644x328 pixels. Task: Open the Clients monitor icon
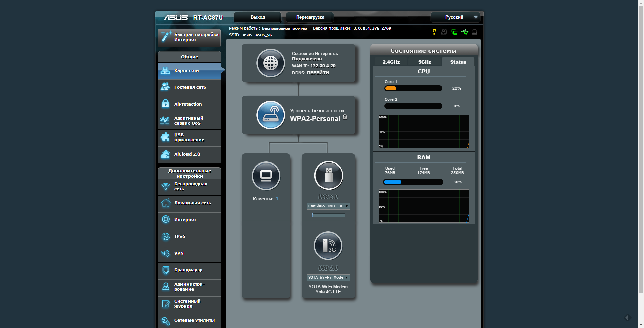click(266, 176)
